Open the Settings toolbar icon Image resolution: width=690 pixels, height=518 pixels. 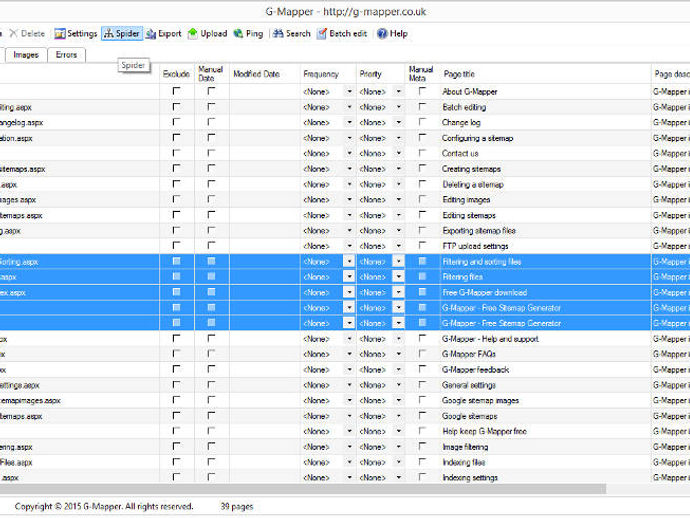click(76, 33)
